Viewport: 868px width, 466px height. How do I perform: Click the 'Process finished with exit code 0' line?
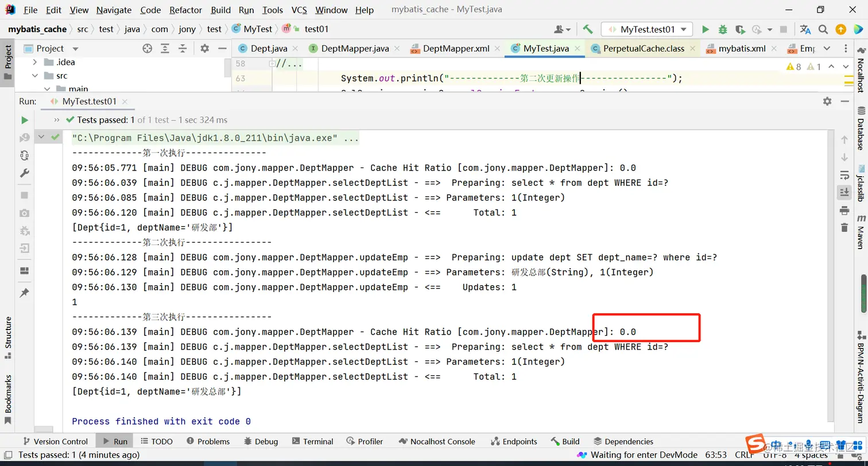click(x=161, y=421)
